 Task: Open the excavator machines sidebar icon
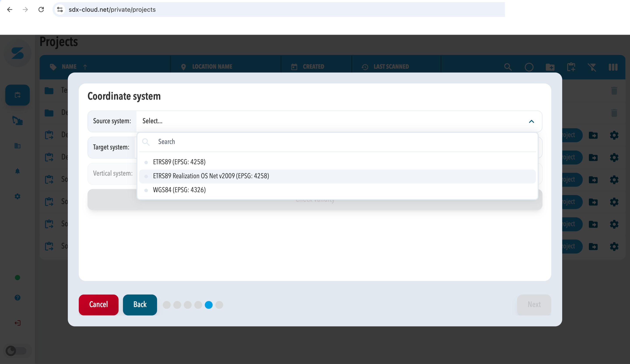[17, 121]
